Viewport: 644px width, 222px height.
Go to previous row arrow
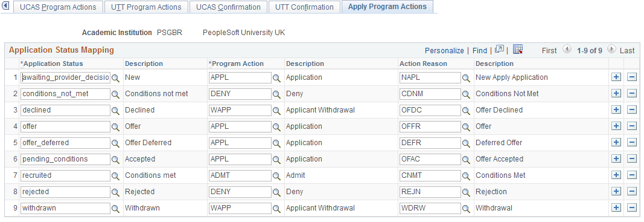click(x=567, y=49)
